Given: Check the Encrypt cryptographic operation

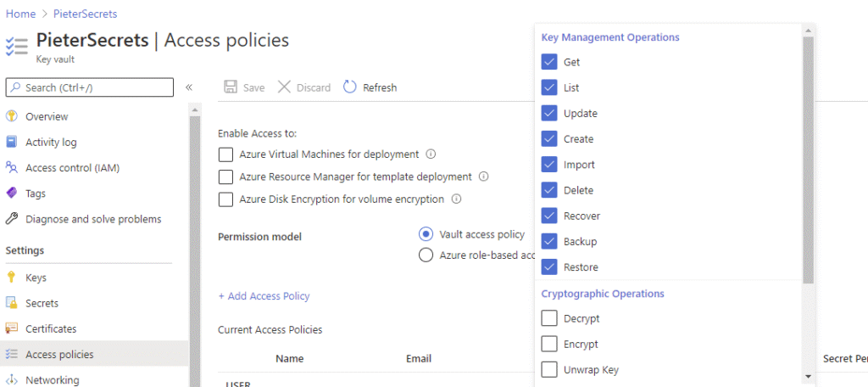Looking at the screenshot, I should 549,344.
